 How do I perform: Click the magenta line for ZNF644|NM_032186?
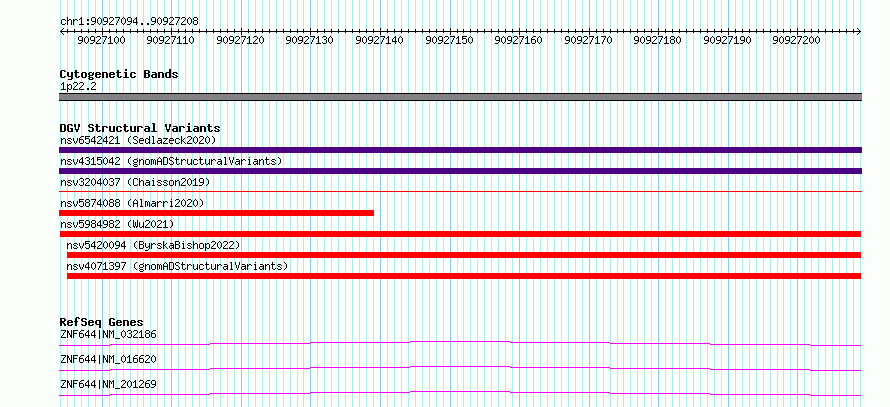click(x=460, y=343)
